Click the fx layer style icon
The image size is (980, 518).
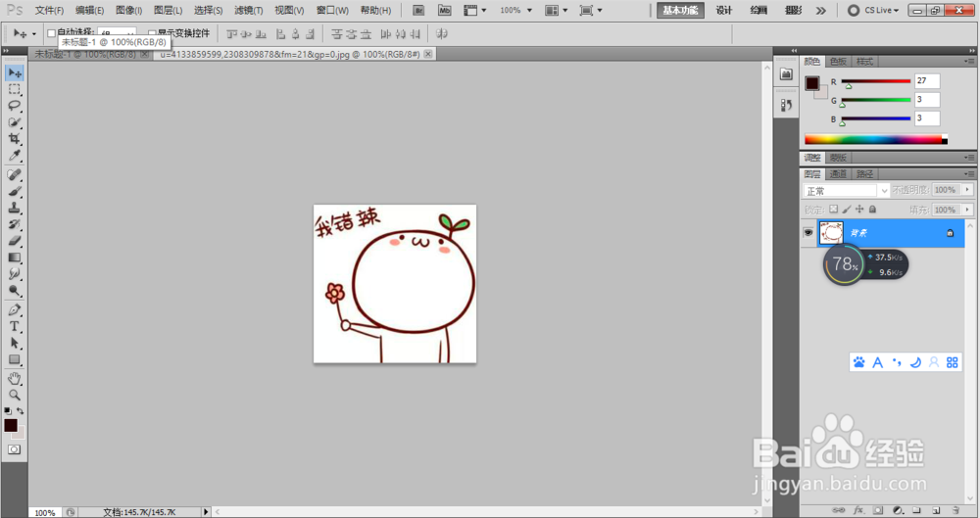(x=858, y=510)
